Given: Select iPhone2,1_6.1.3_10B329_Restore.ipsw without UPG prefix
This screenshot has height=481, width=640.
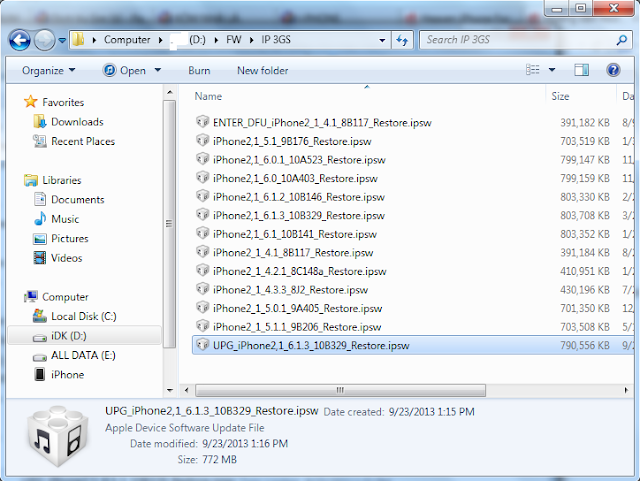Looking at the screenshot, I should [299, 216].
